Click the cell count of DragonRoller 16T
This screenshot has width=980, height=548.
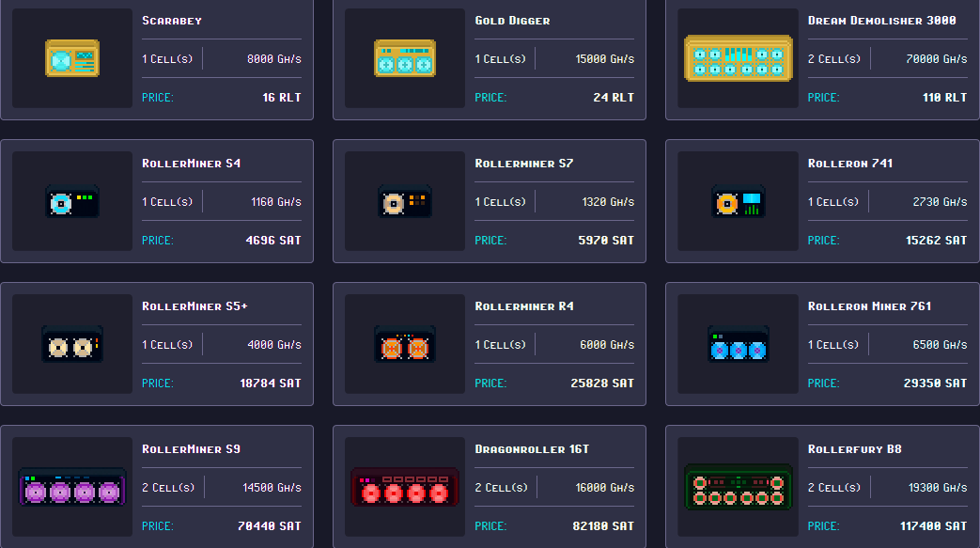coord(501,487)
